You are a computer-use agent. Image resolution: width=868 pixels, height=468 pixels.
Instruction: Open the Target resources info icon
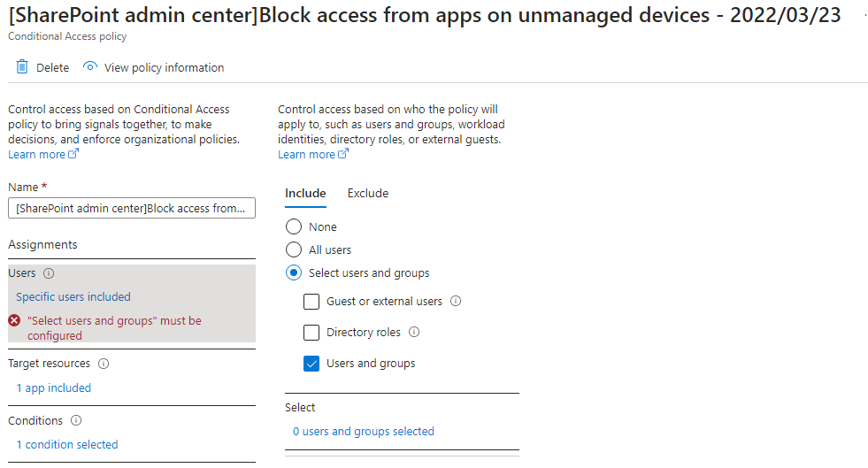(x=104, y=364)
